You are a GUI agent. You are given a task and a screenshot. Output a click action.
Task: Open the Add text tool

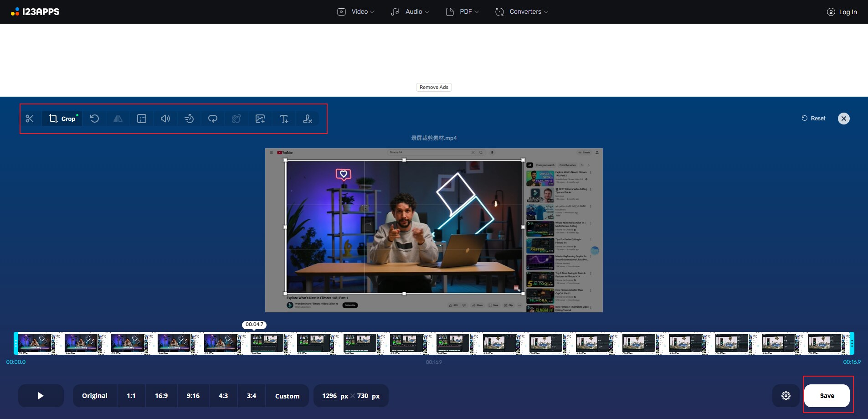pos(284,119)
